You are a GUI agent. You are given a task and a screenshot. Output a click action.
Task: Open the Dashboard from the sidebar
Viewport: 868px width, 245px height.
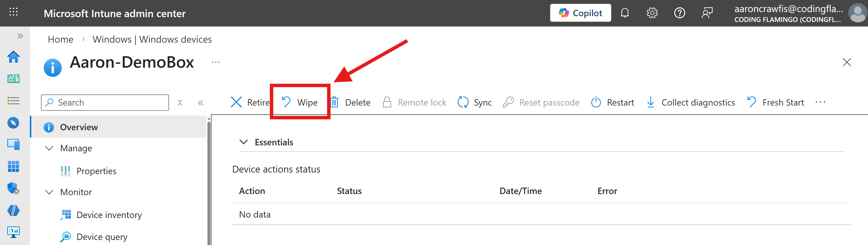pyautogui.click(x=13, y=78)
